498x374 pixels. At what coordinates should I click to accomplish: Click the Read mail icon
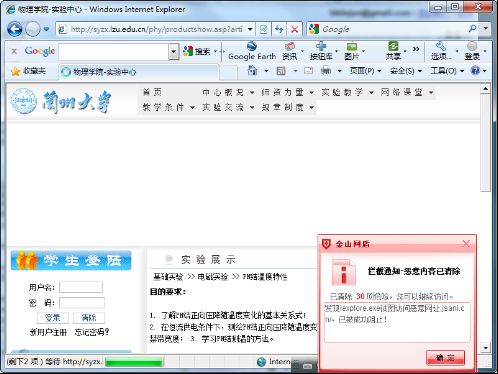[308, 71]
